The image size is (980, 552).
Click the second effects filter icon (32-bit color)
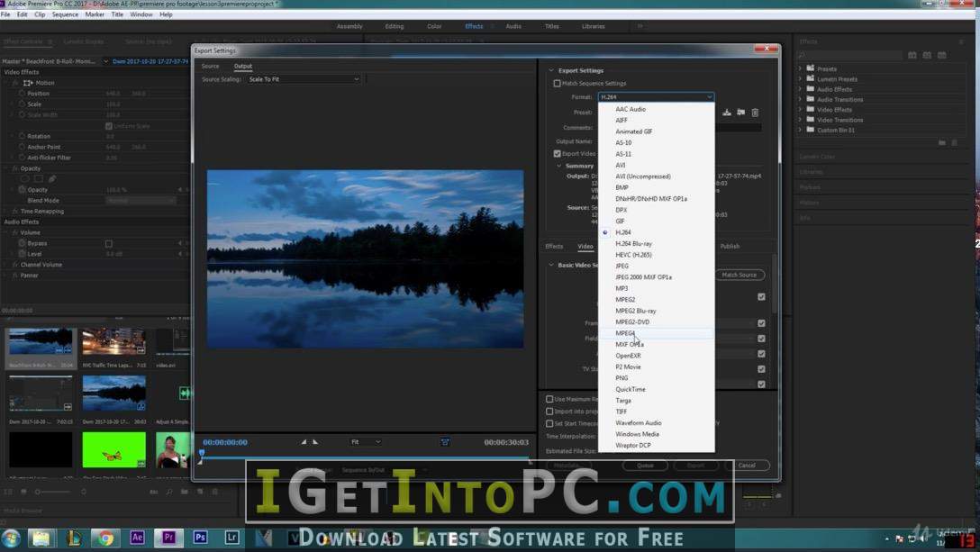pos(927,55)
